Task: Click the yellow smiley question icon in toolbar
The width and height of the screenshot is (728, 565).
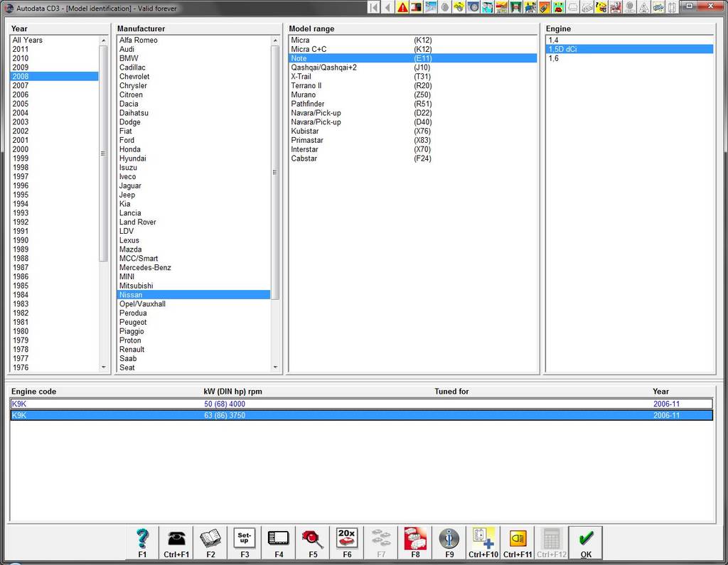Action: pyautogui.click(x=601, y=7)
